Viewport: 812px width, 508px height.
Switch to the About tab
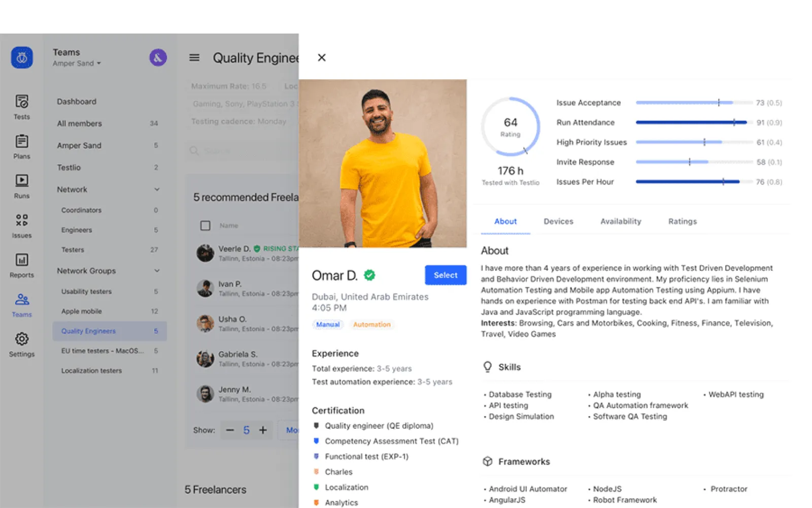pyautogui.click(x=505, y=221)
